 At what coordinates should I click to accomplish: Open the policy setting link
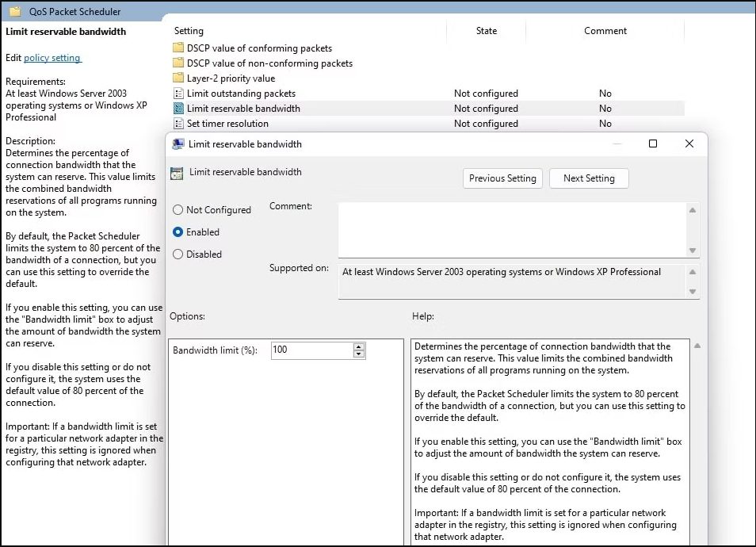52,58
